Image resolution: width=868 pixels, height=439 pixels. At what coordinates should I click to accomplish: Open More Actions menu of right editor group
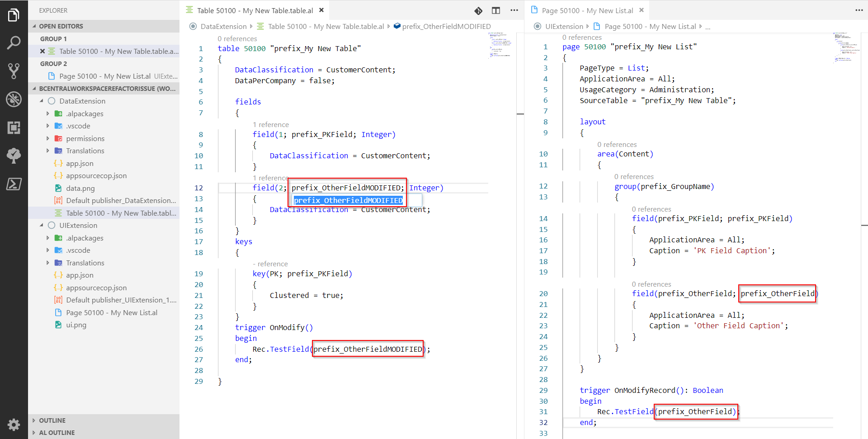coord(859,10)
